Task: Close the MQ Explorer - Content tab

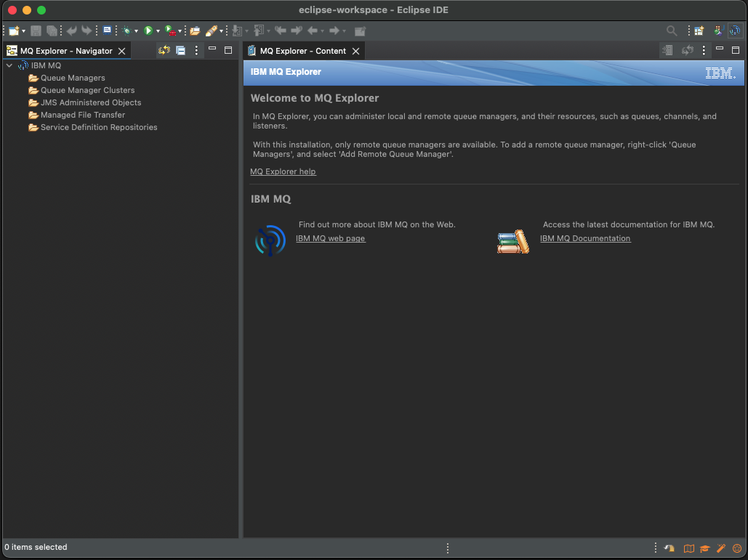Action: click(356, 51)
